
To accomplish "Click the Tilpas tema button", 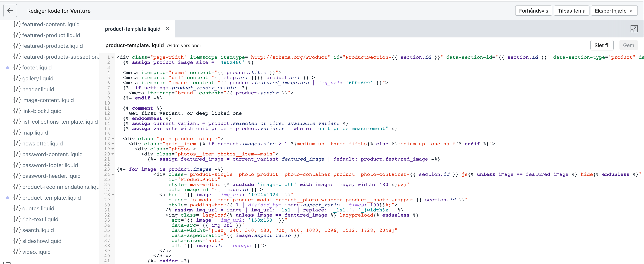I will (571, 11).
